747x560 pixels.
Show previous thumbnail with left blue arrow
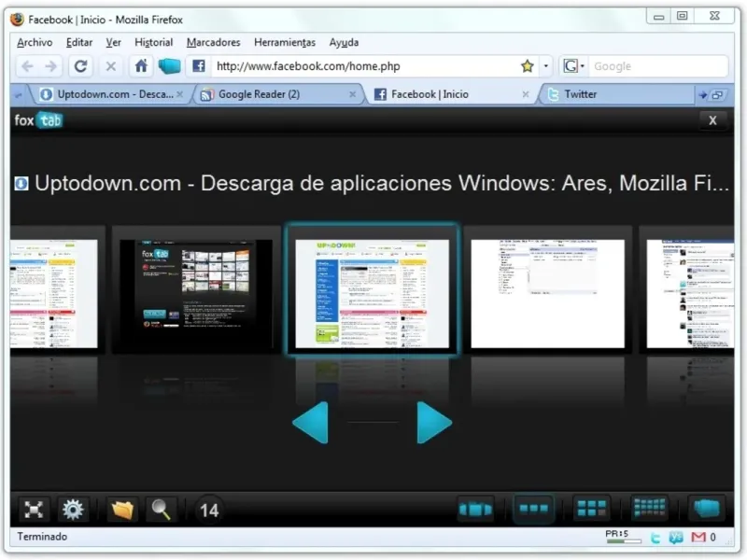[311, 423]
